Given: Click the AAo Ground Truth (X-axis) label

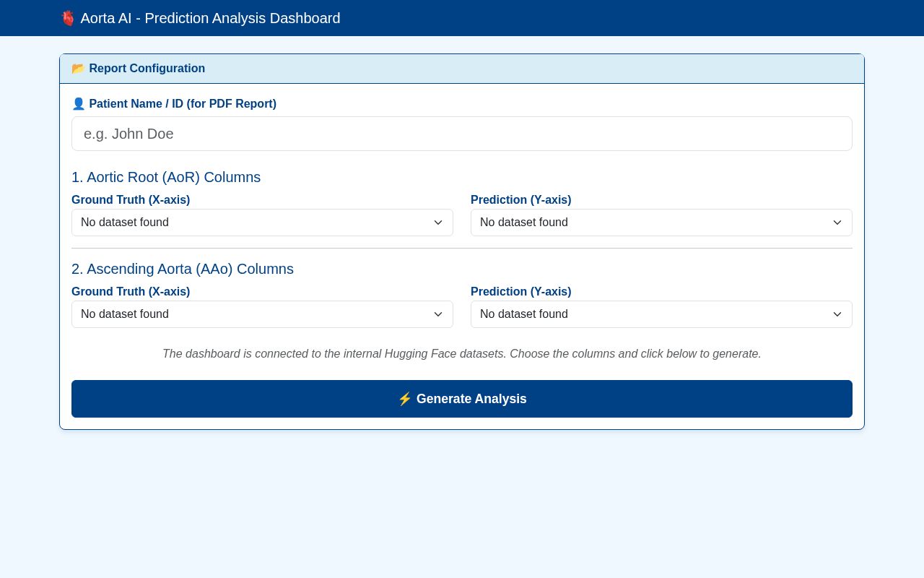Looking at the screenshot, I should tap(131, 292).
